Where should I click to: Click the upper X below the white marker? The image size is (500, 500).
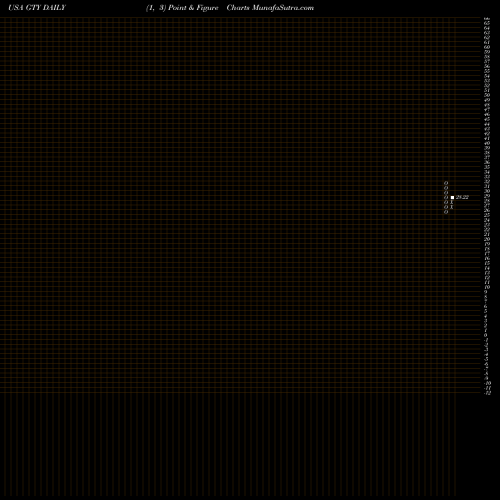pyautogui.click(x=452, y=202)
